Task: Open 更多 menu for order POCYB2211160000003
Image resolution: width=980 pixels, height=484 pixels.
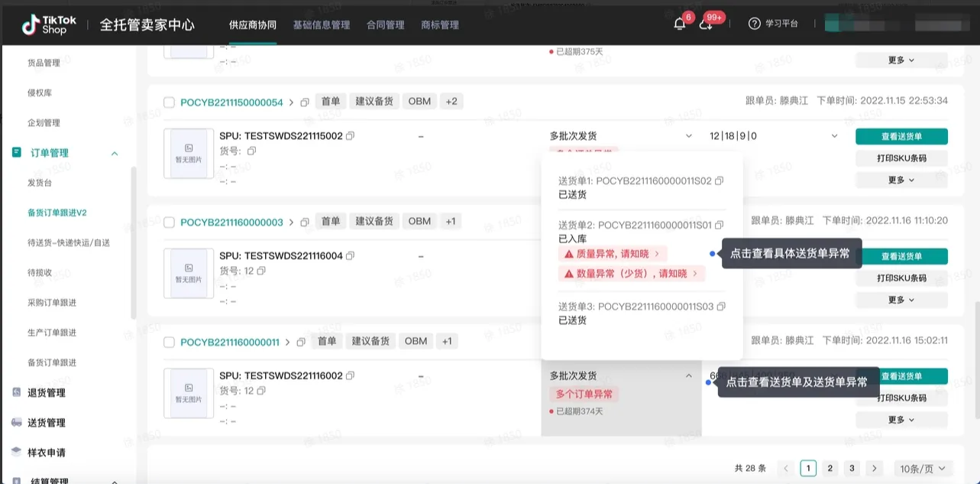Action: pyautogui.click(x=901, y=300)
